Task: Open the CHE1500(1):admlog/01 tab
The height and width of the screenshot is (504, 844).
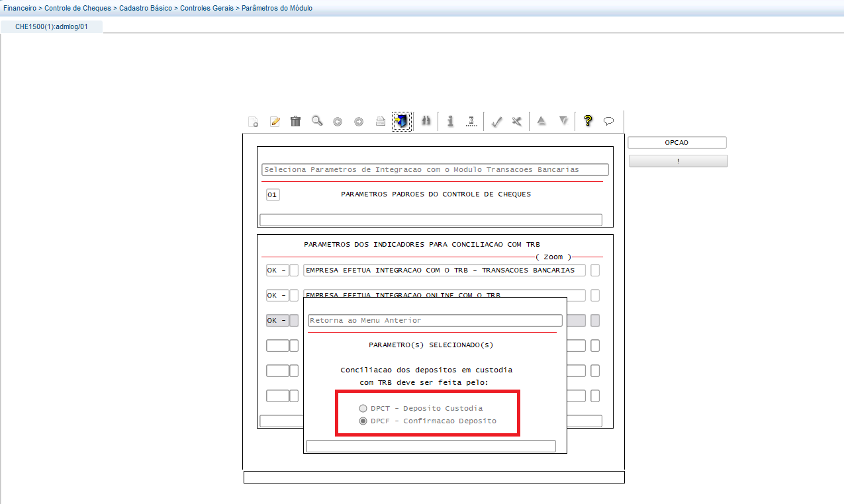Action: coord(52,26)
